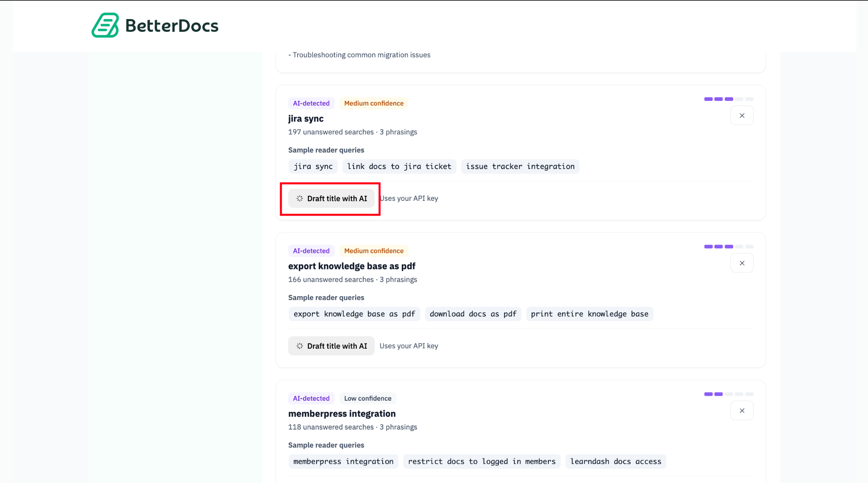The width and height of the screenshot is (868, 483).
Task: Dismiss the memberpress integration suggestion card
Action: [x=742, y=411]
